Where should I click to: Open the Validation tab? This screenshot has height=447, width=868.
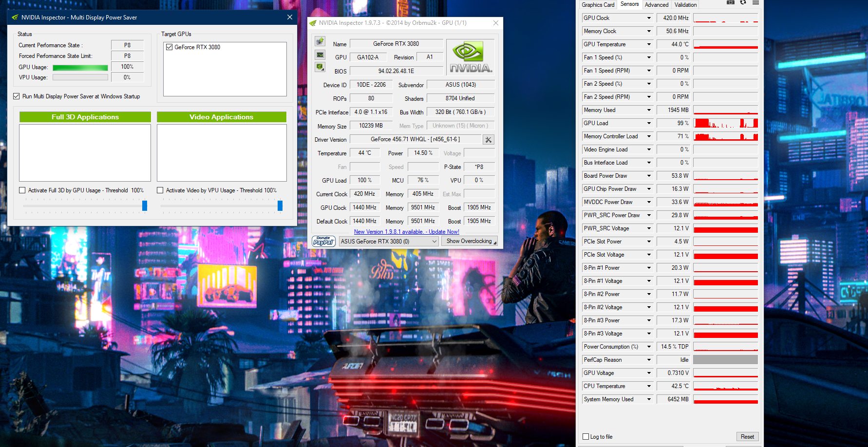pyautogui.click(x=685, y=5)
